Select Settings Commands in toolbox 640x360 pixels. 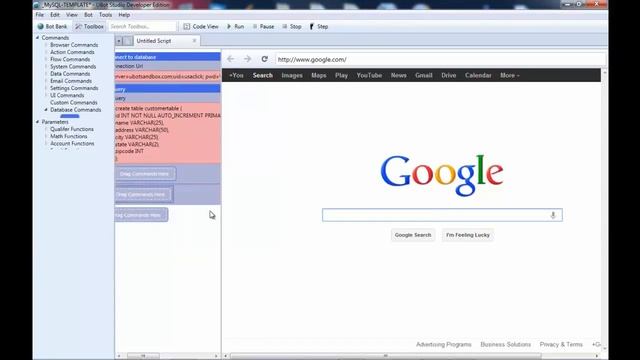point(74,88)
